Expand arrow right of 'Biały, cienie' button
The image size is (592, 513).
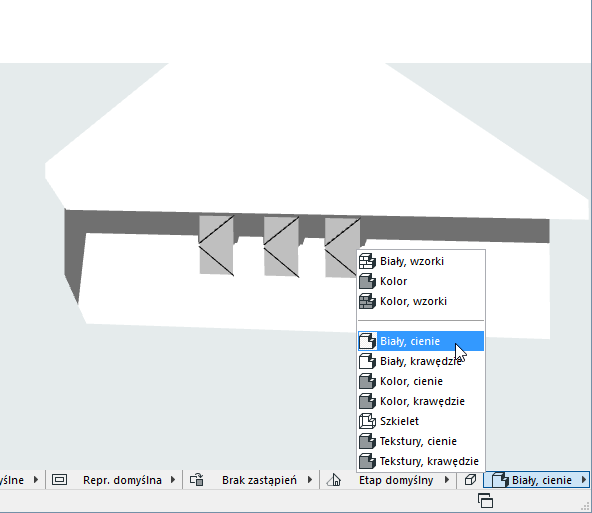click(584, 480)
